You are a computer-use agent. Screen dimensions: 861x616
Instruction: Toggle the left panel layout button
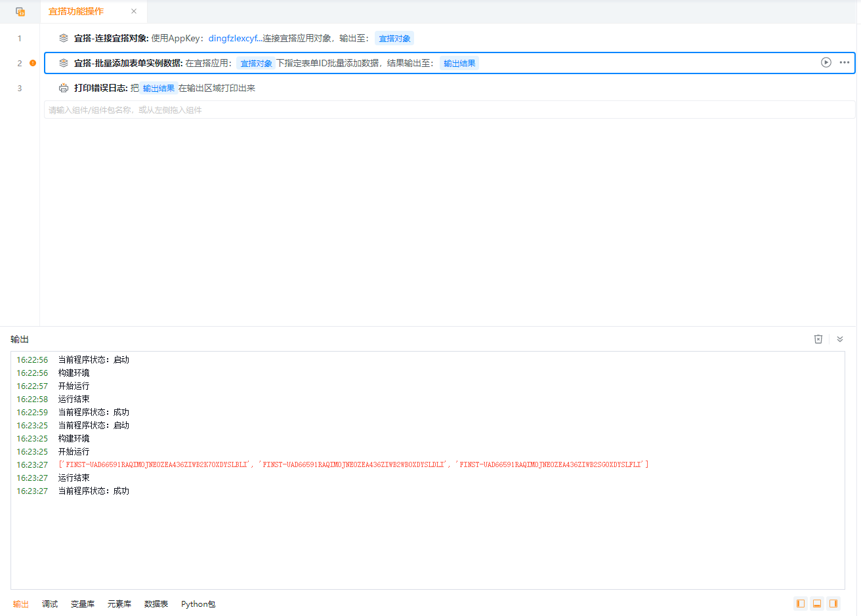[x=801, y=604]
